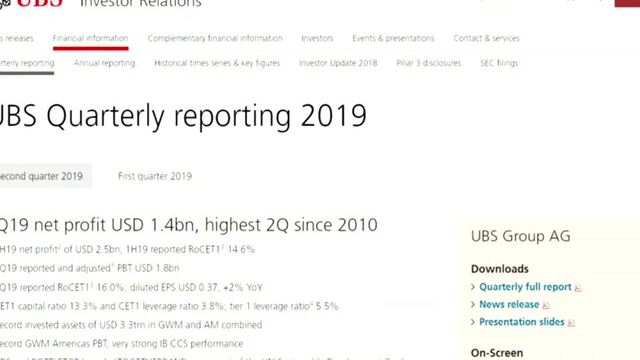Open Events & presentations menu
The height and width of the screenshot is (360, 640).
pos(393,38)
